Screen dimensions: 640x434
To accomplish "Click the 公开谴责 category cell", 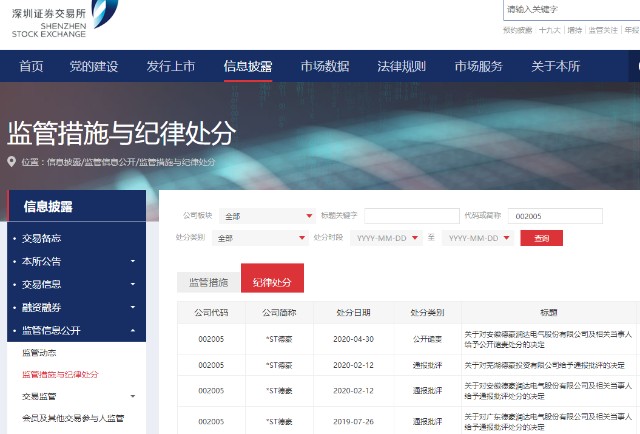I will [427, 339].
